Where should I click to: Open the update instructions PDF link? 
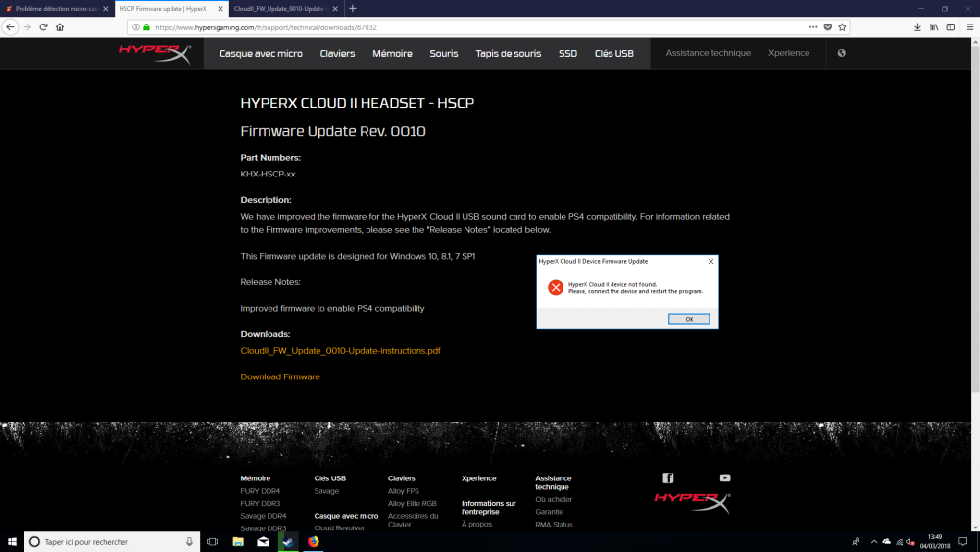pyautogui.click(x=341, y=351)
